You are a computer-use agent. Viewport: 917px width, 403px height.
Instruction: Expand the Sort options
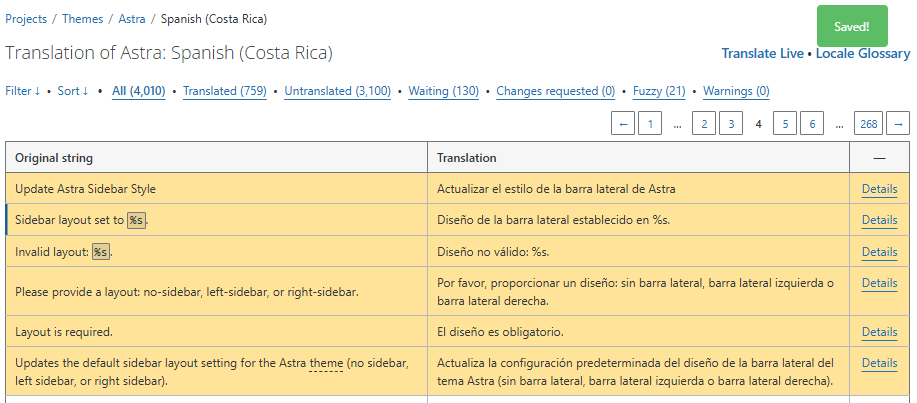point(73,91)
